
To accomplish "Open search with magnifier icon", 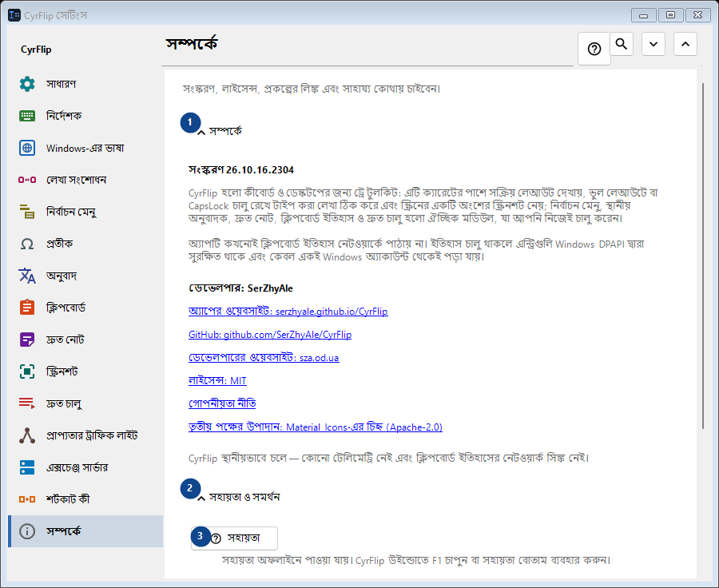I will (622, 44).
